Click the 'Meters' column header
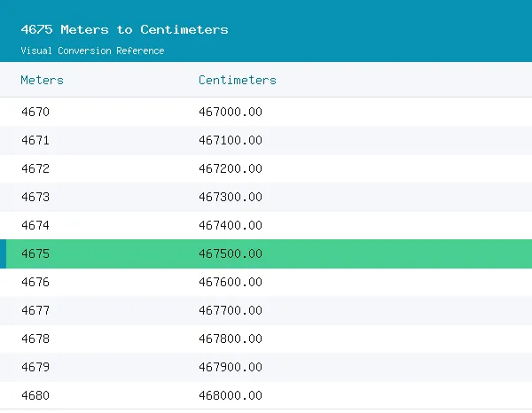 42,81
